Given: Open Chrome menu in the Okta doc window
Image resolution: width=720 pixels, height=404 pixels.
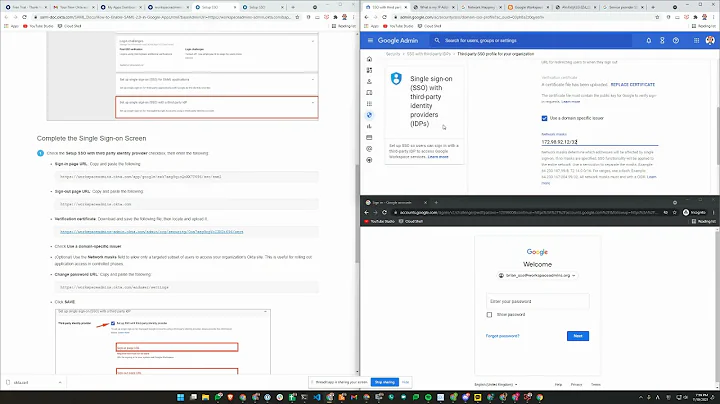Looking at the screenshot, I should [x=353, y=17].
